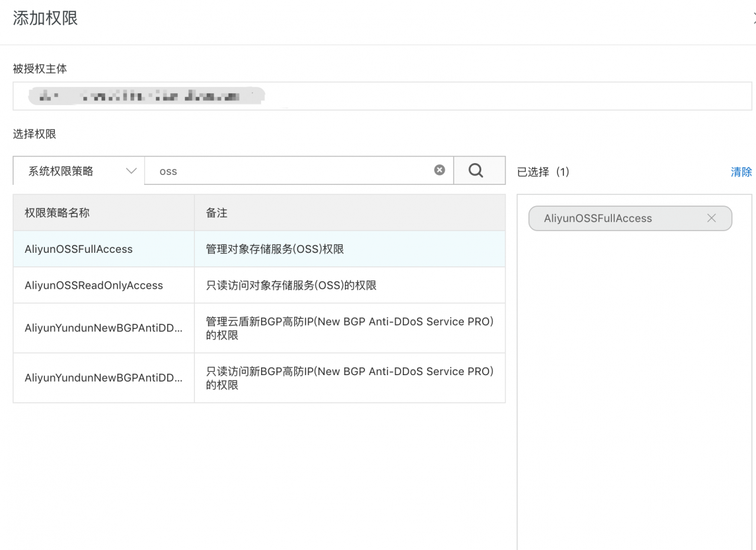Click the 只读访问对象存储服务(OSS)的权限 note cell
The height and width of the screenshot is (550, 756).
point(350,285)
